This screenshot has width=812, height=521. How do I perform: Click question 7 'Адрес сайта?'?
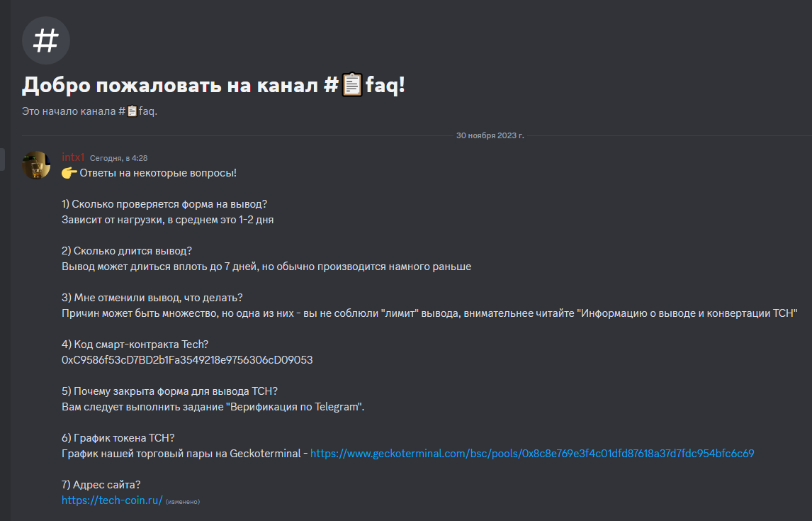click(101, 485)
